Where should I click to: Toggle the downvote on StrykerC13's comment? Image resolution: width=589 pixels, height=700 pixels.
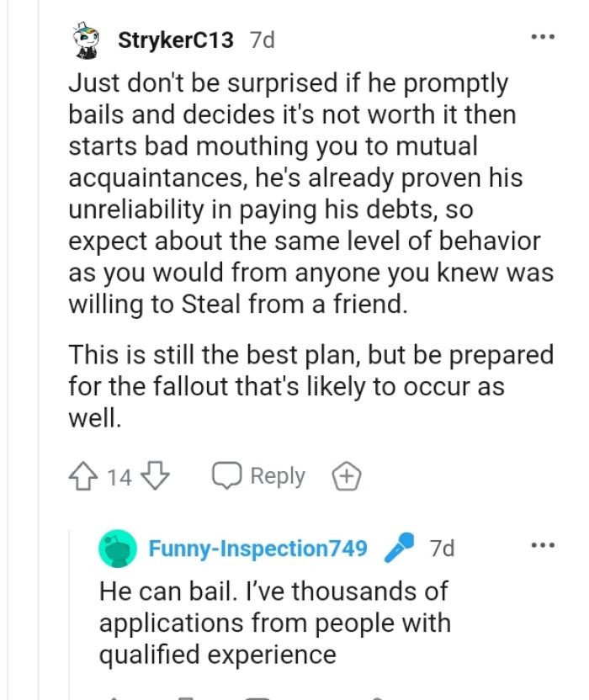point(156,475)
